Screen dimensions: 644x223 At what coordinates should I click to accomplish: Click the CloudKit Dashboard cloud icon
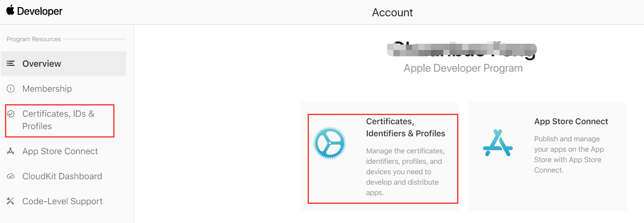click(x=11, y=176)
